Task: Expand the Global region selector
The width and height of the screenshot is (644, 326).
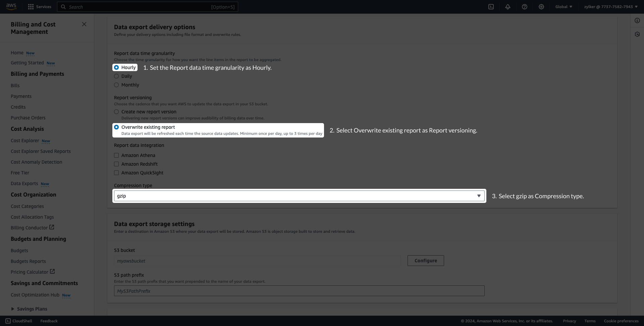Action: click(563, 7)
